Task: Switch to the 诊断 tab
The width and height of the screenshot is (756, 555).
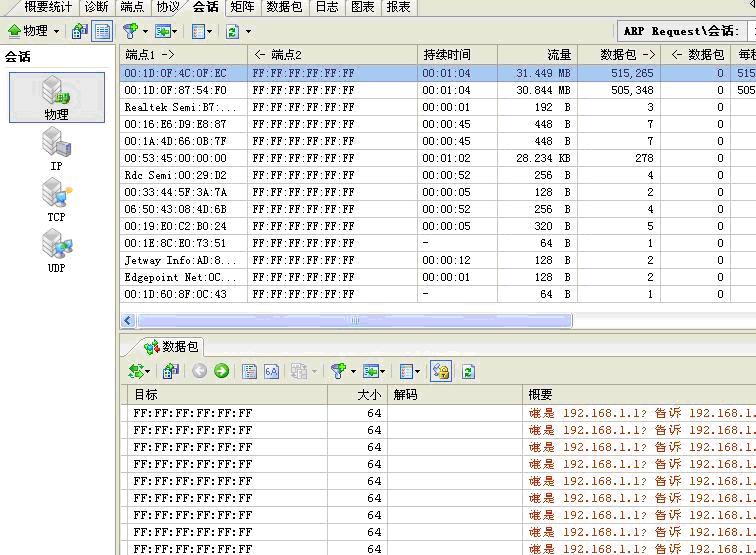Action: click(96, 6)
